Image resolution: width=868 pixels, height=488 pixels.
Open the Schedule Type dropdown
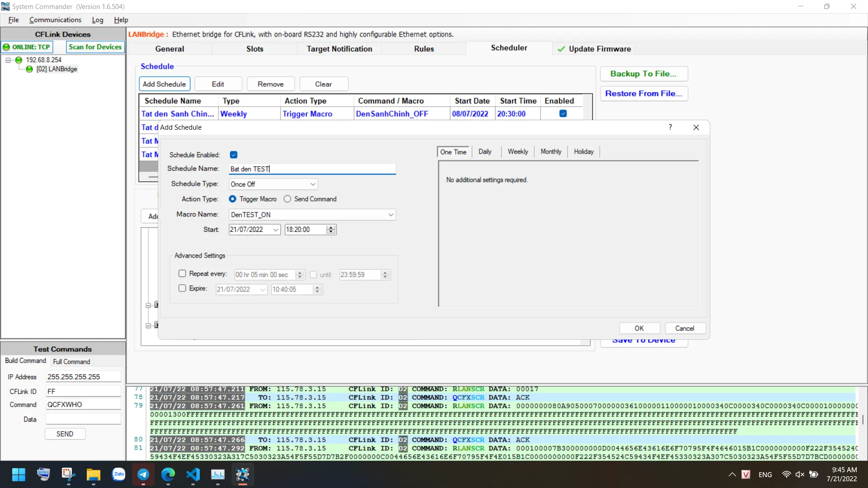pos(312,184)
